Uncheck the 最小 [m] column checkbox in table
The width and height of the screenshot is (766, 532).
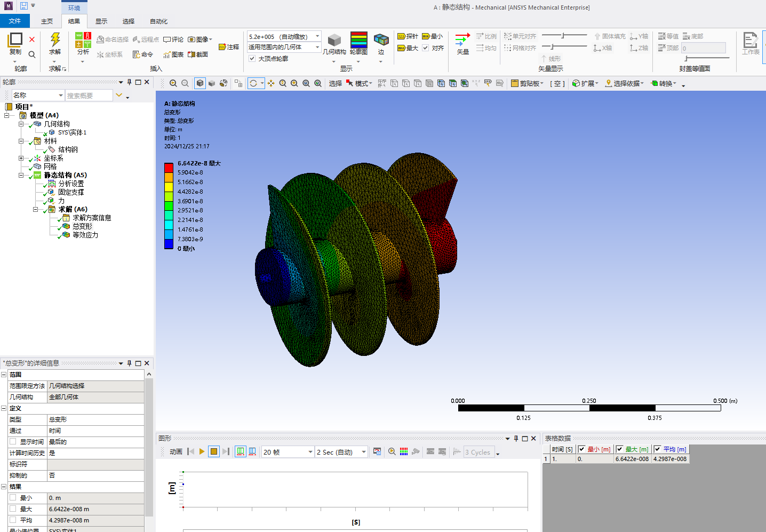tap(582, 449)
